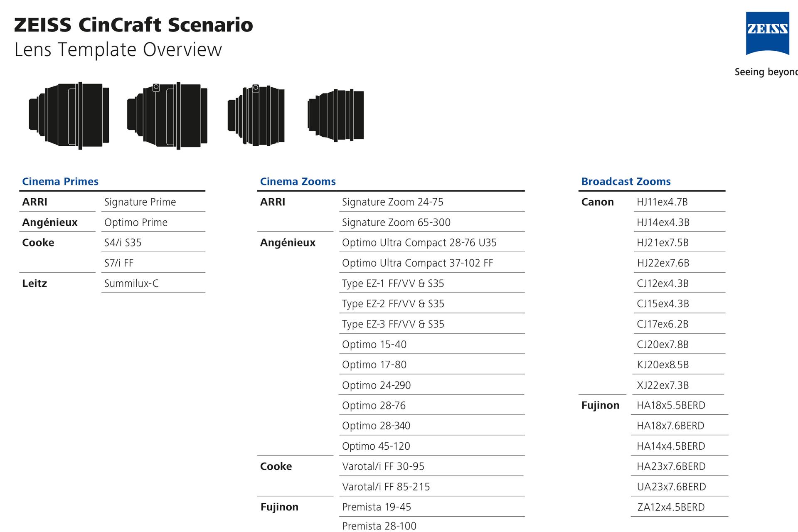Screen dimensions: 798x532
Task: Click the fourth lens silhouette image
Action: tap(335, 115)
